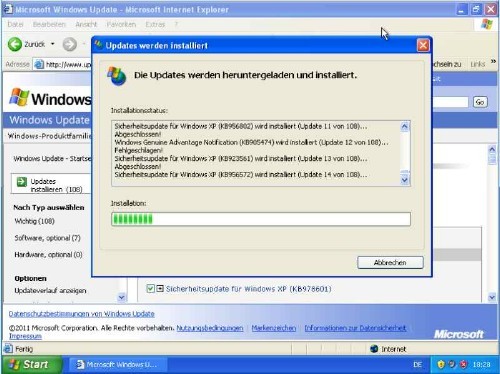The image size is (500, 374).
Task: Select the KB956572 status line
Action: pyautogui.click(x=241, y=174)
